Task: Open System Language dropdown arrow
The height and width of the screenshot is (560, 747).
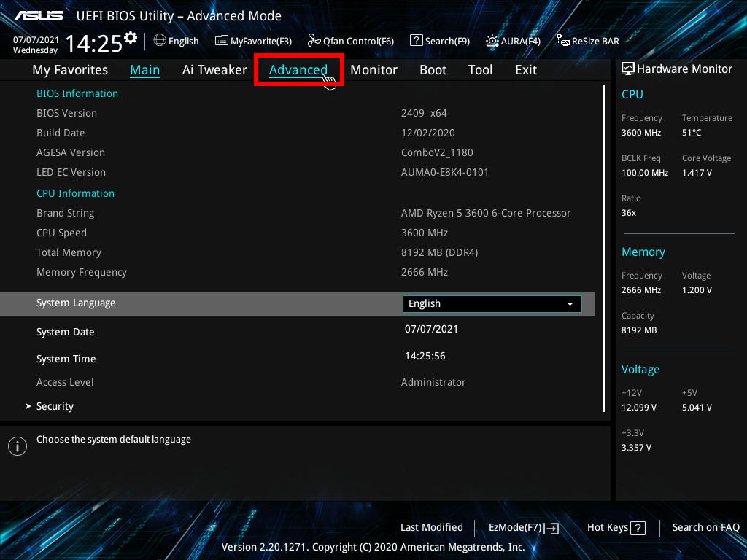Action: click(570, 304)
